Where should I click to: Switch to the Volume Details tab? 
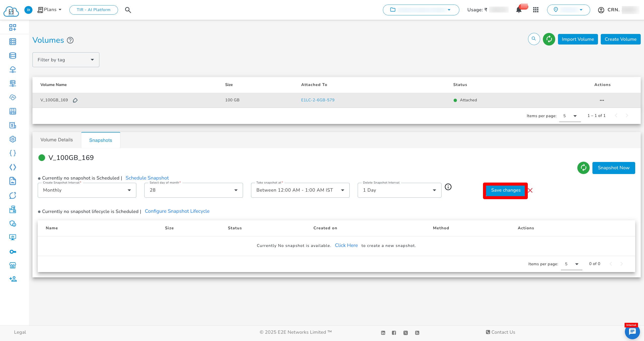click(x=57, y=140)
